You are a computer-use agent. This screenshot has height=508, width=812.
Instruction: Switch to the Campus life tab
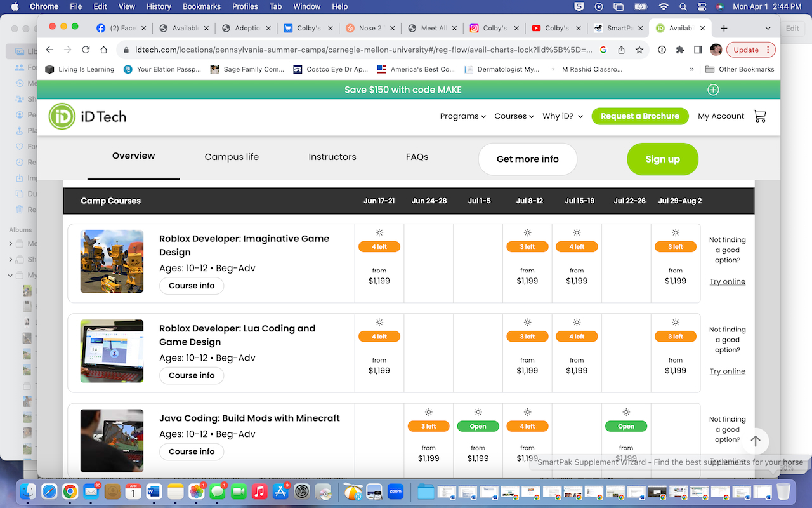click(232, 157)
